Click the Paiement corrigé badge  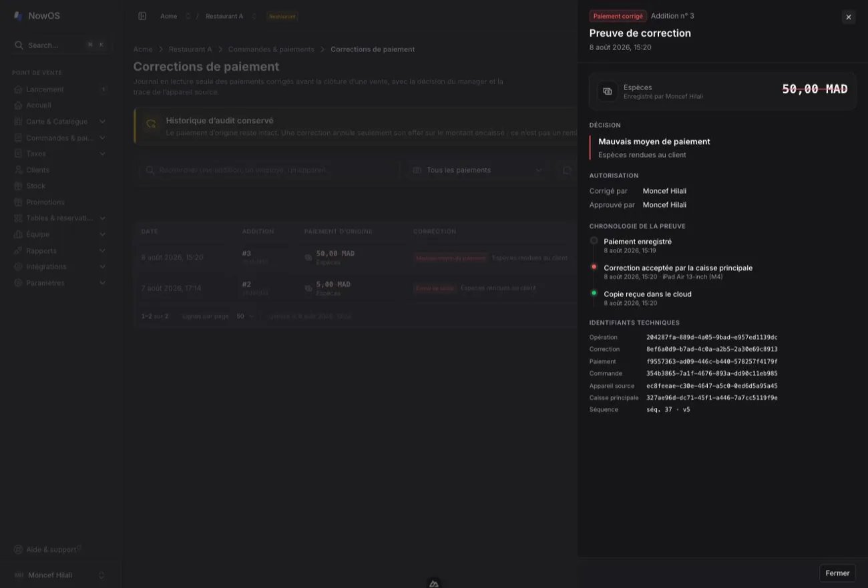click(x=618, y=16)
